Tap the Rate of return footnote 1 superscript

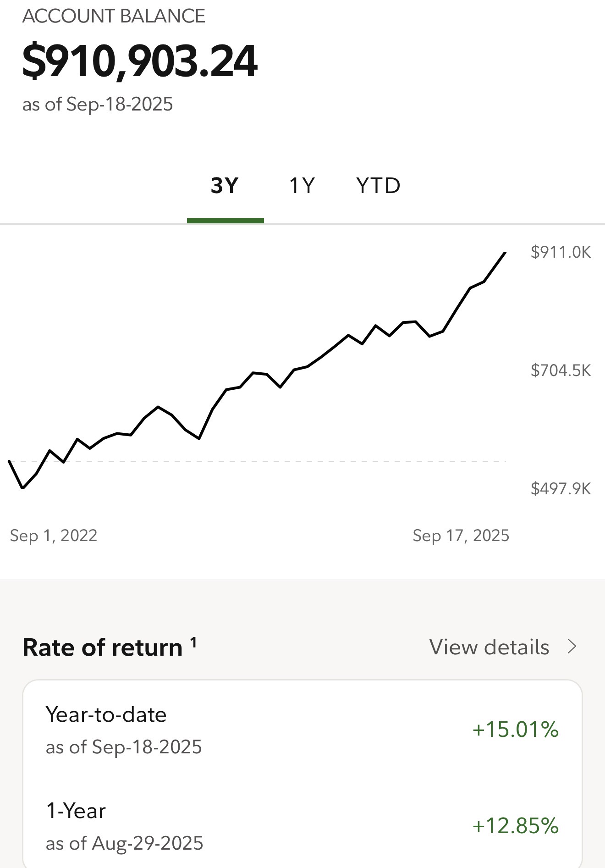tap(193, 642)
